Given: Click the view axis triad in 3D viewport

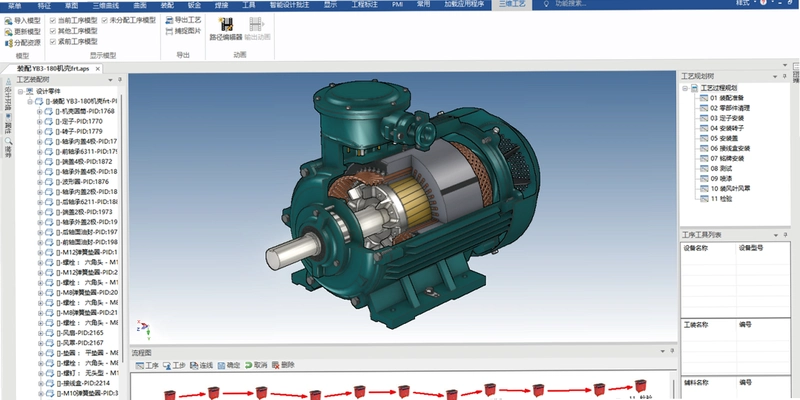Looking at the screenshot, I should tap(144, 330).
